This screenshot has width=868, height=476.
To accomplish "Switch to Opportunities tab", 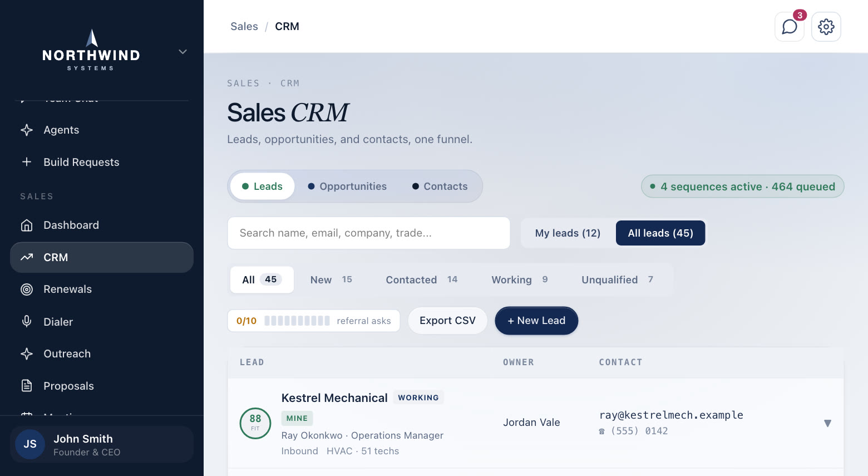I will pos(347,187).
